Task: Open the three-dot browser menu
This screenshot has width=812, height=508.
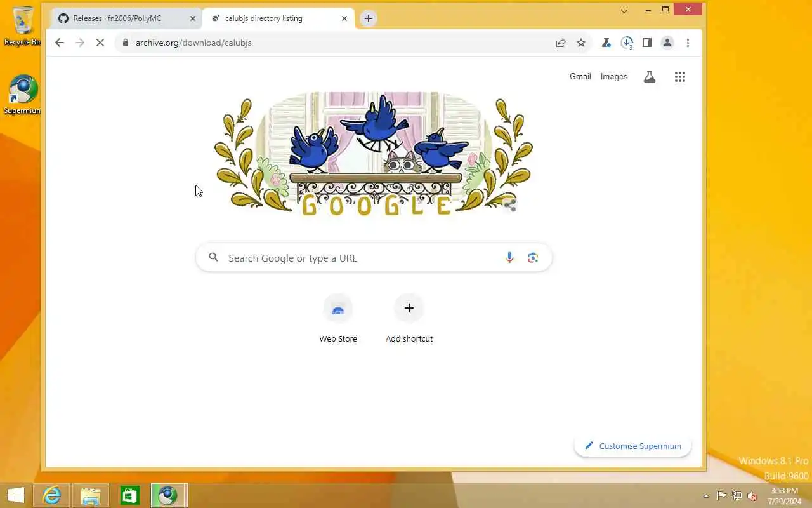Action: 688,43
